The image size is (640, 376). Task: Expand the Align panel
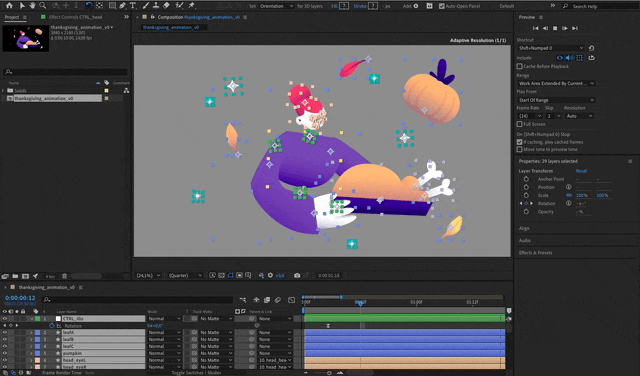524,228
